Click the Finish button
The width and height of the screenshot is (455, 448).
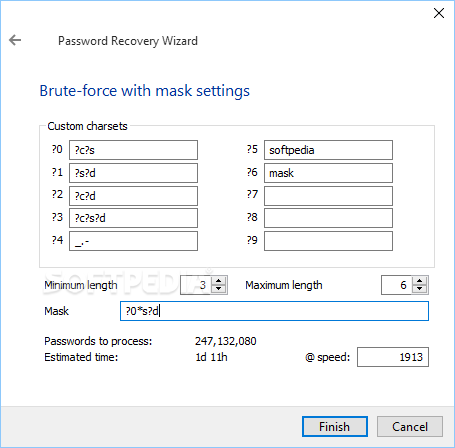coord(335,426)
